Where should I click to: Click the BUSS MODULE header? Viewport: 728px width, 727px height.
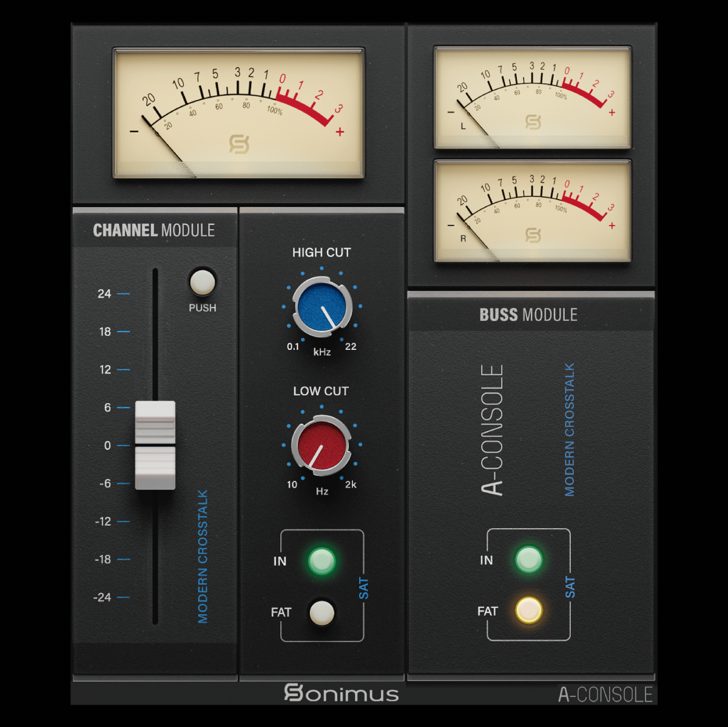click(528, 315)
